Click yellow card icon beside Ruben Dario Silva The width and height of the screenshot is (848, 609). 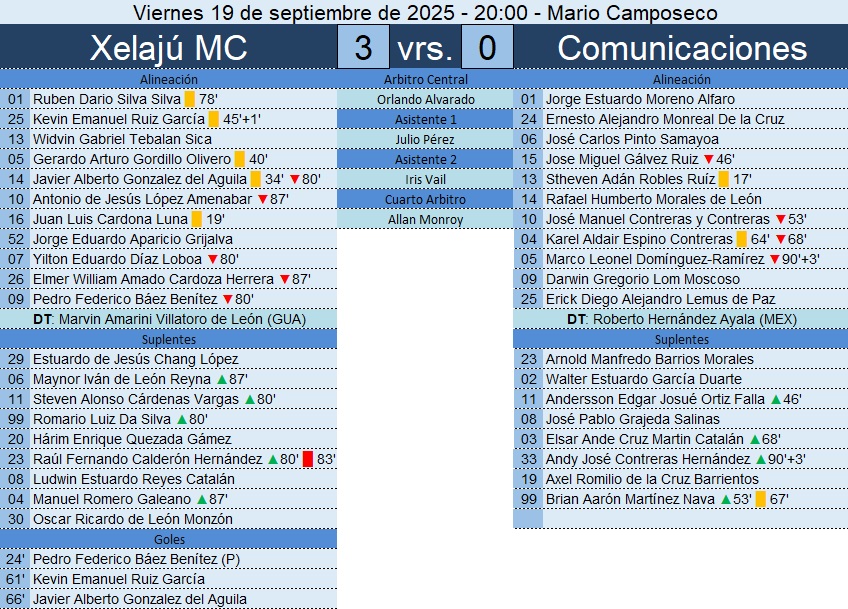[x=189, y=99]
